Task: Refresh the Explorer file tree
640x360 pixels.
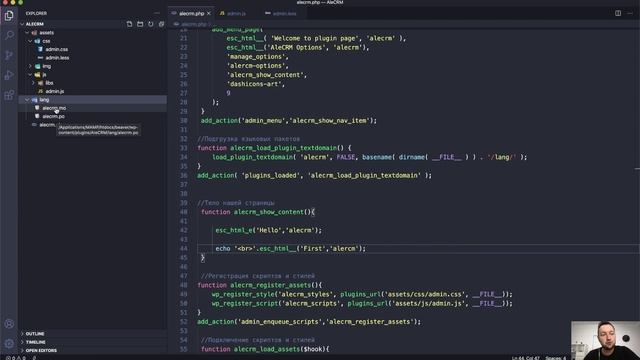Action: click(x=151, y=24)
